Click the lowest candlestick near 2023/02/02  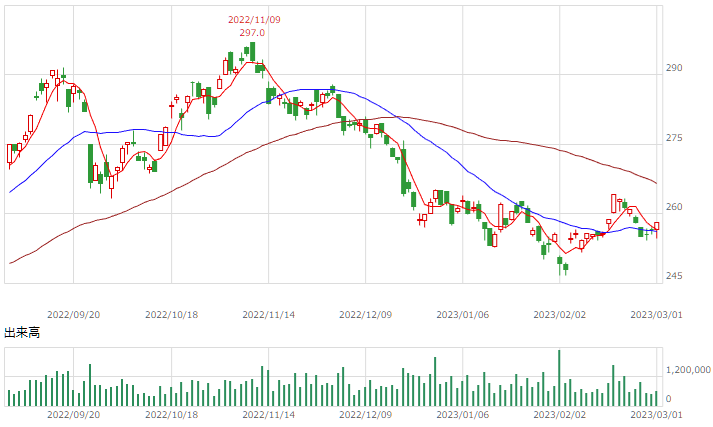[560, 265]
